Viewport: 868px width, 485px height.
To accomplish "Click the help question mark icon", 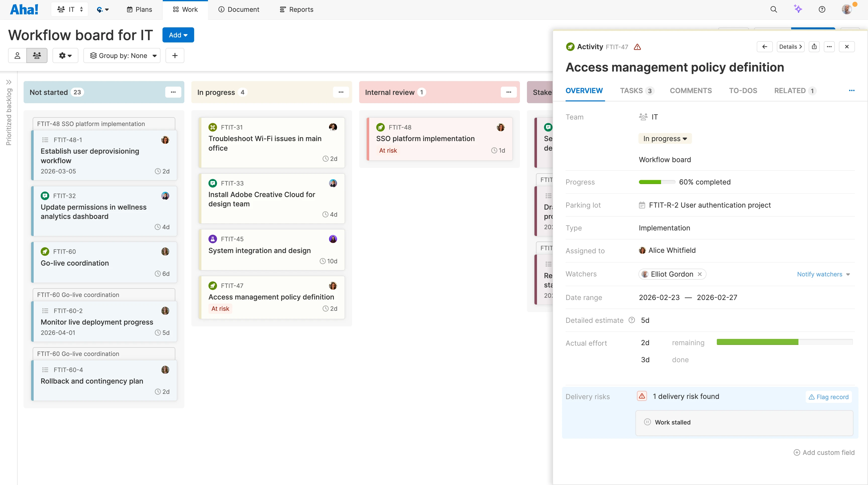I will click(822, 9).
